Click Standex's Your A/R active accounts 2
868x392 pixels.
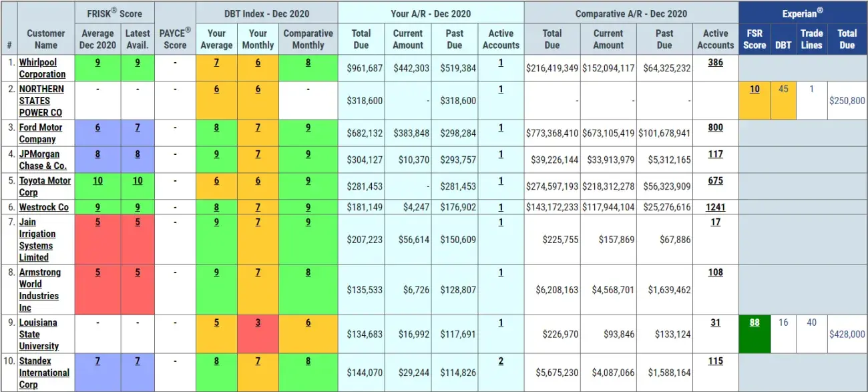pyautogui.click(x=501, y=361)
